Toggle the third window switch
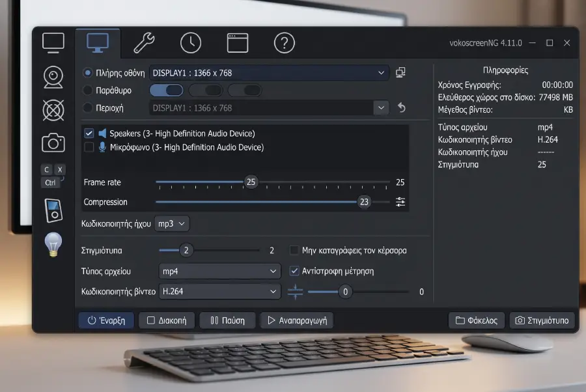586x392 pixels. point(245,90)
